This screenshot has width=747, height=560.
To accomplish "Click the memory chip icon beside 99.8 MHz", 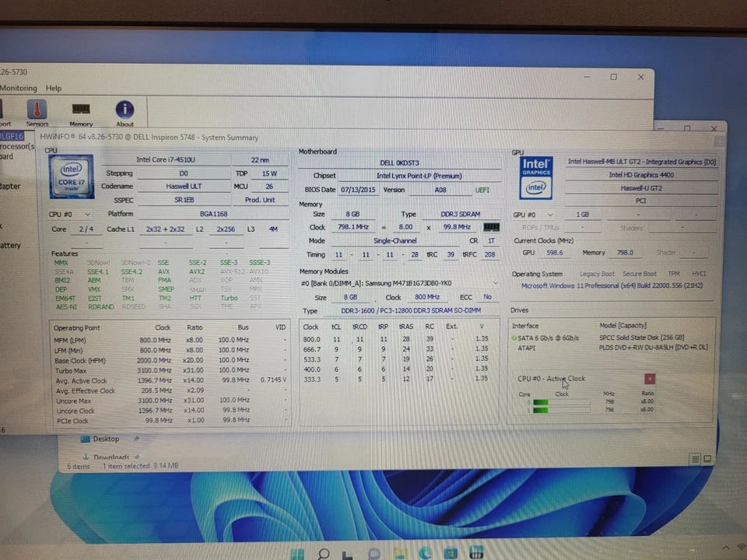I will [491, 226].
